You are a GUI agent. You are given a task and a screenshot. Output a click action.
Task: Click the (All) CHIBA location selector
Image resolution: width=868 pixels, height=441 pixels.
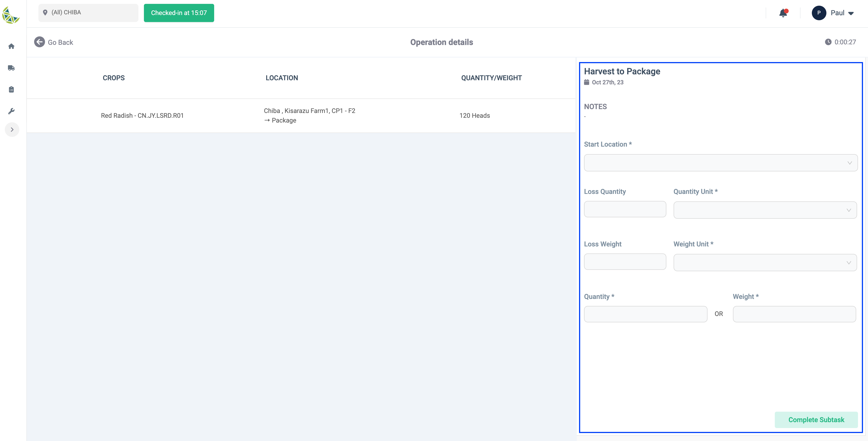tap(88, 13)
